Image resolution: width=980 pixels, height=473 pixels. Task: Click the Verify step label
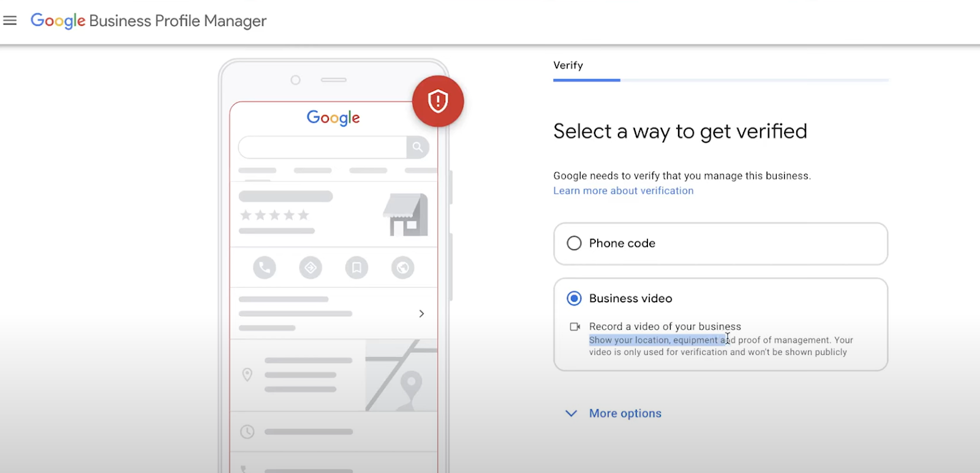(568, 65)
